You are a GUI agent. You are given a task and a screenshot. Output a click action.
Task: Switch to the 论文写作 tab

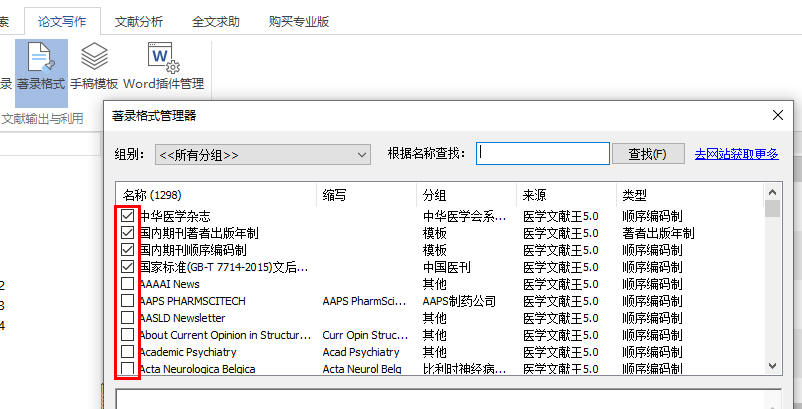(62, 22)
